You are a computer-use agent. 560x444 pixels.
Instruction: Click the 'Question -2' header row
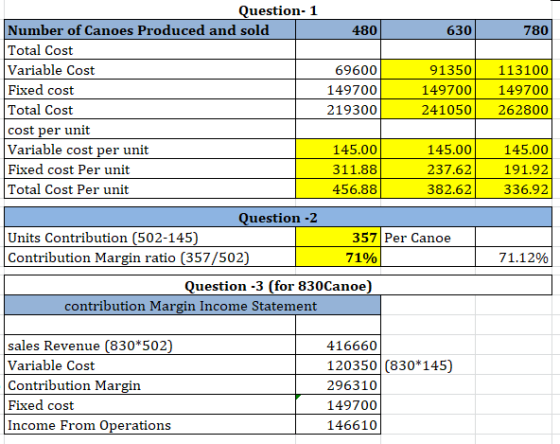click(x=278, y=217)
